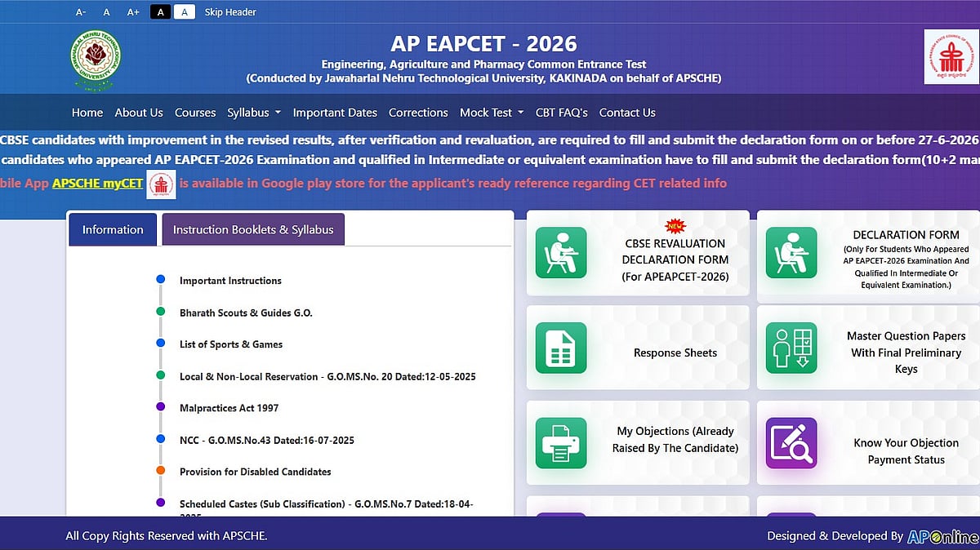
Task: Open the Corrections menu item
Action: coord(418,113)
